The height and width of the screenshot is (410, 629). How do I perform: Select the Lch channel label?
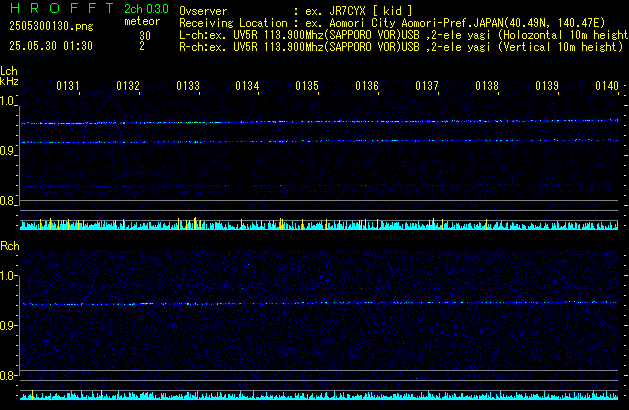coord(9,71)
